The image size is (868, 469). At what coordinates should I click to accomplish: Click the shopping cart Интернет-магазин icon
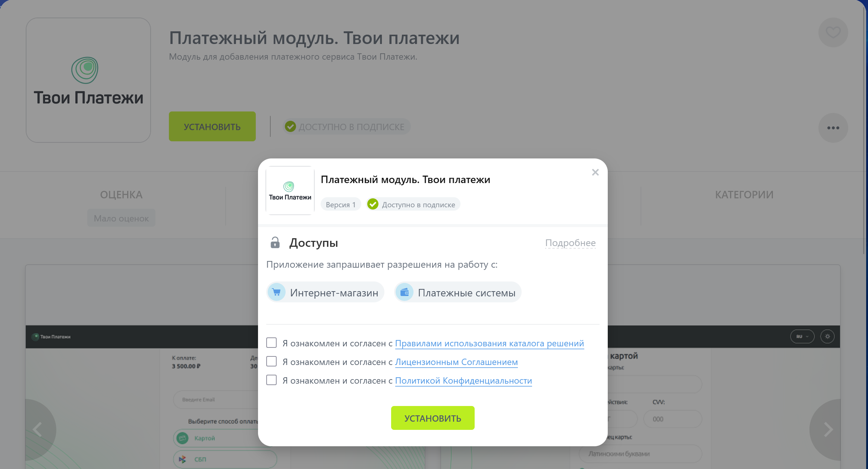277,292
